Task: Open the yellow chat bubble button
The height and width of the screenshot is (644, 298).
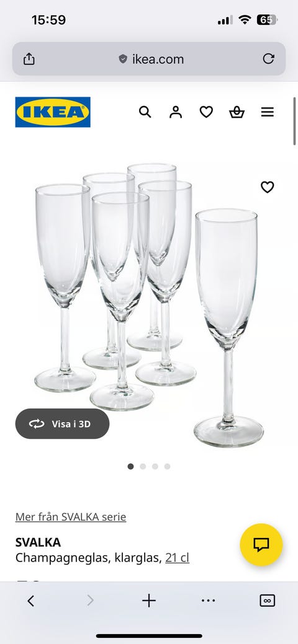Action: click(x=261, y=545)
